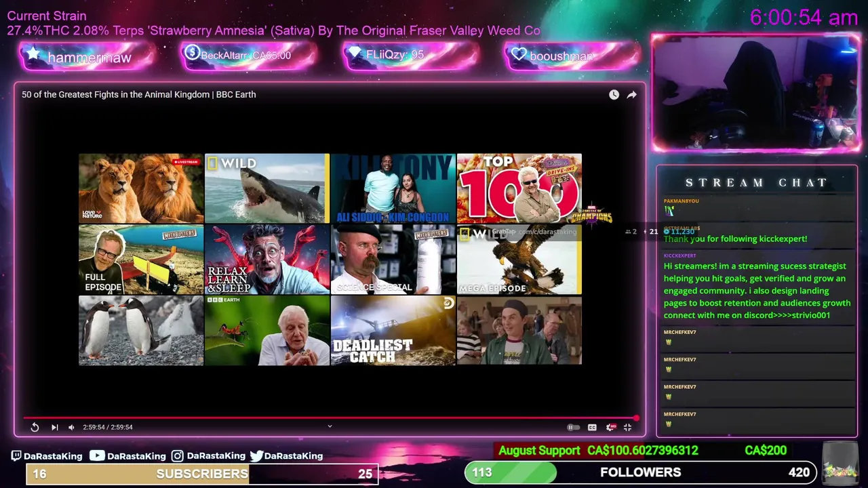This screenshot has width=868, height=488.
Task: Open the MythBusters Full Episode boat video
Action: (141, 260)
